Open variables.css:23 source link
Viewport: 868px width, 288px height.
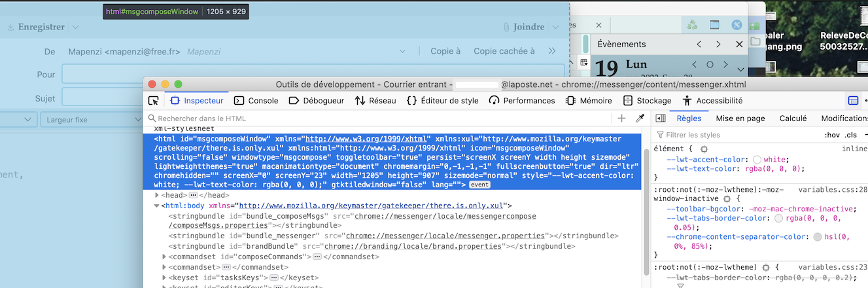(x=833, y=267)
